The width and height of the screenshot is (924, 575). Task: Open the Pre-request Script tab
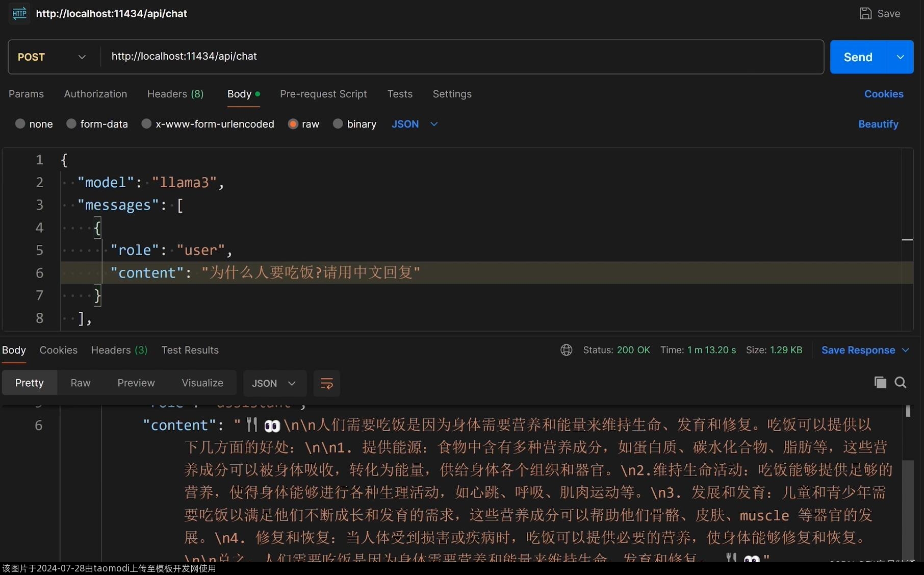point(323,94)
